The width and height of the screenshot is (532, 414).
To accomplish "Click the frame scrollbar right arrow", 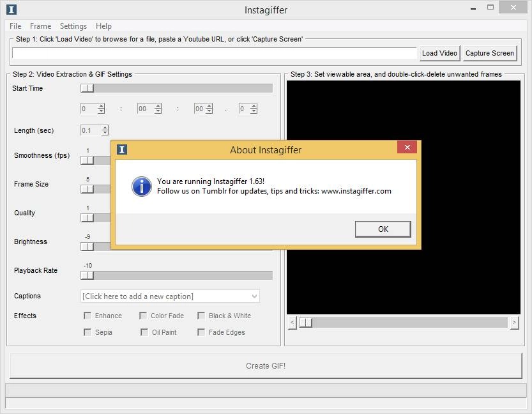I will click(x=514, y=323).
